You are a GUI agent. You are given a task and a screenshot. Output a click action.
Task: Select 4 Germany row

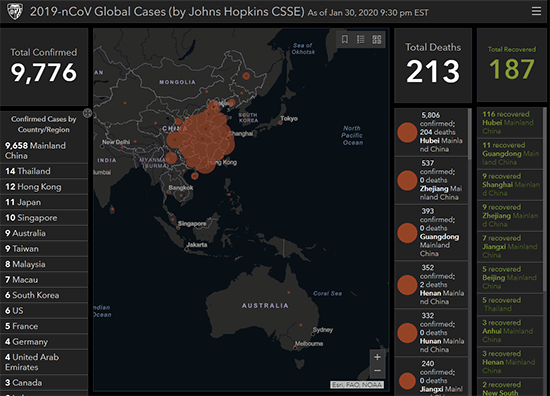[x=44, y=341]
